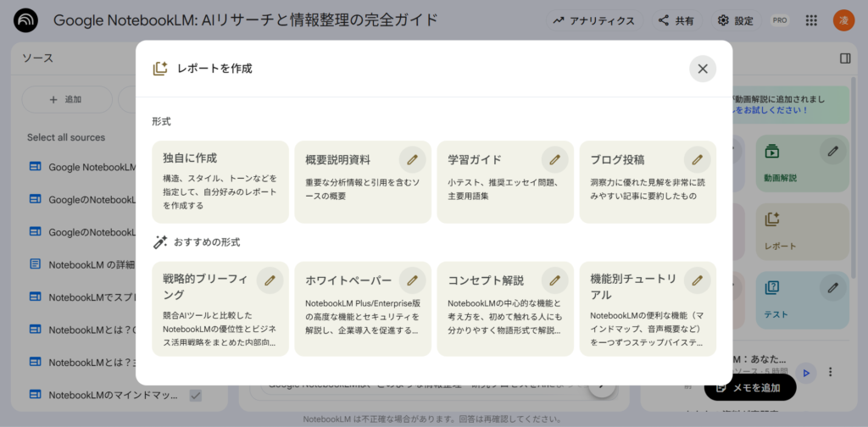
Task: Click the NotebookLM logo icon
Action: [x=25, y=20]
